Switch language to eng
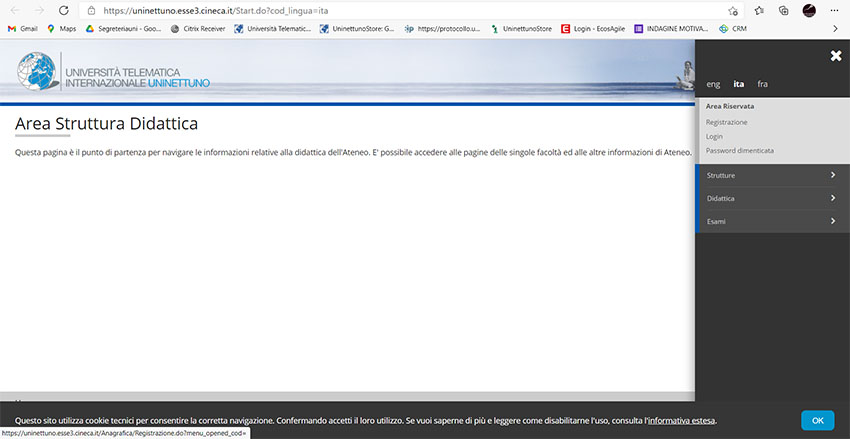Viewport: 850px width, 439px height. [x=713, y=84]
